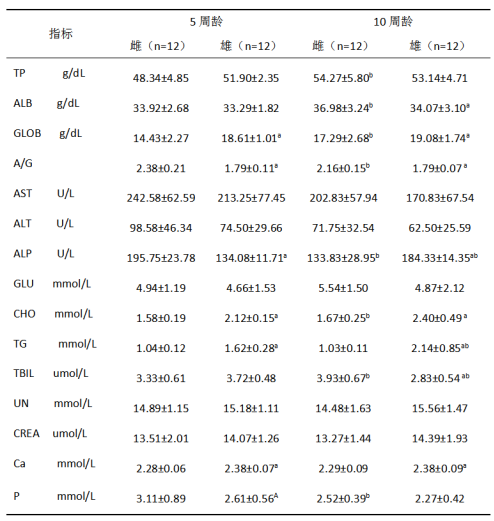The image size is (494, 521).
Task: Click the value 48.34±4.85
Action: coord(161,78)
